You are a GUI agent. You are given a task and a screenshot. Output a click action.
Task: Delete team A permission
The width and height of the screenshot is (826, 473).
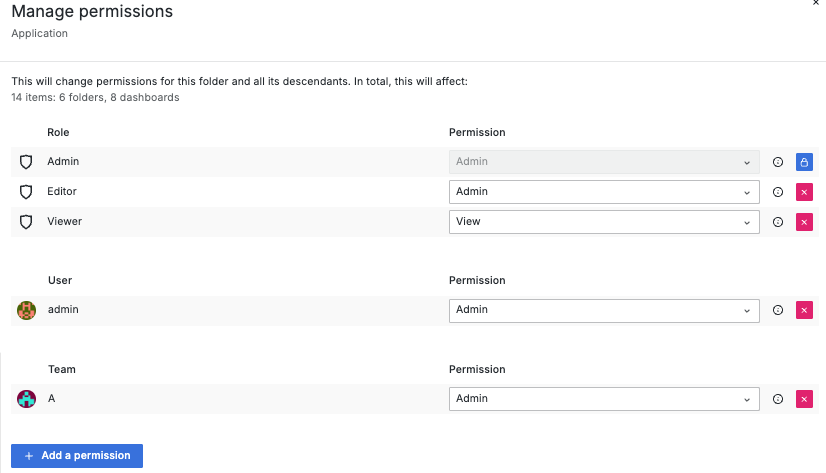(x=804, y=399)
